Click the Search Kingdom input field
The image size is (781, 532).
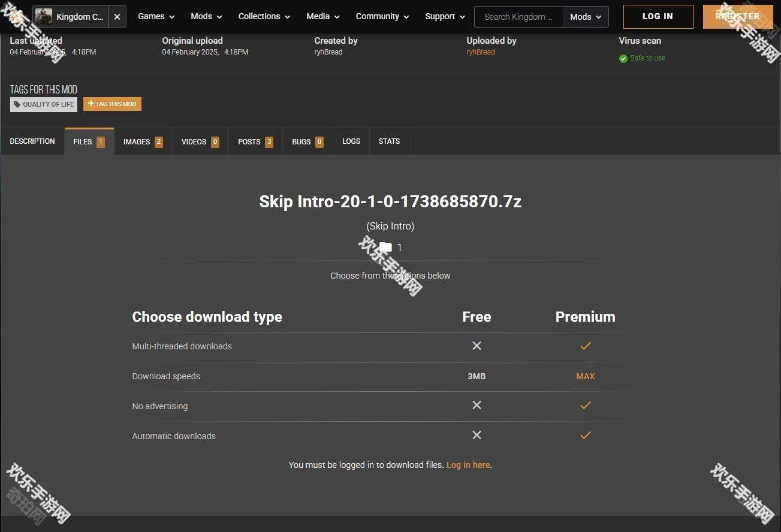tap(518, 17)
